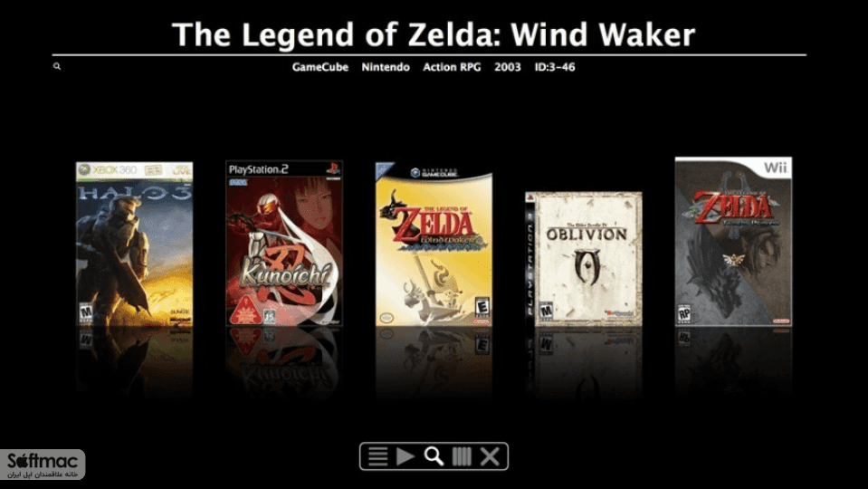Open search via toolbar magnifier icon
868x489 pixels.
click(434, 456)
